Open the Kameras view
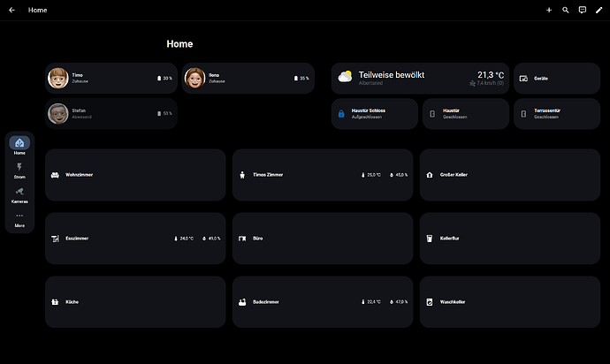 pyautogui.click(x=19, y=195)
